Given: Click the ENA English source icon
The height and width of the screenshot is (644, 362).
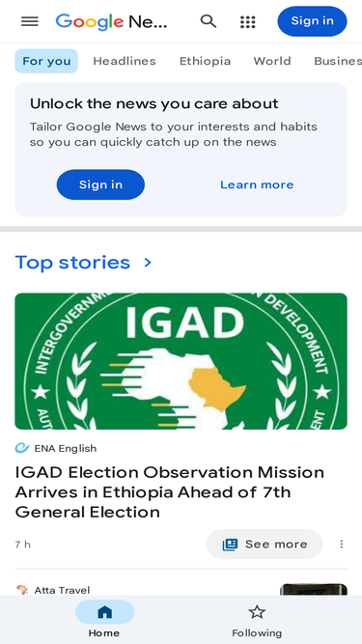Looking at the screenshot, I should (x=22, y=448).
